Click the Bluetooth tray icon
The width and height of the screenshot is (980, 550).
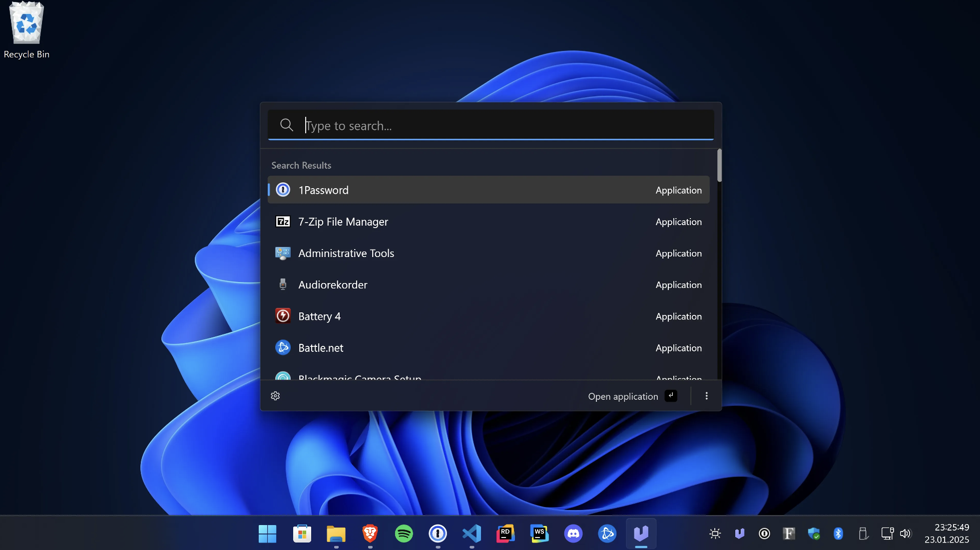coord(838,534)
